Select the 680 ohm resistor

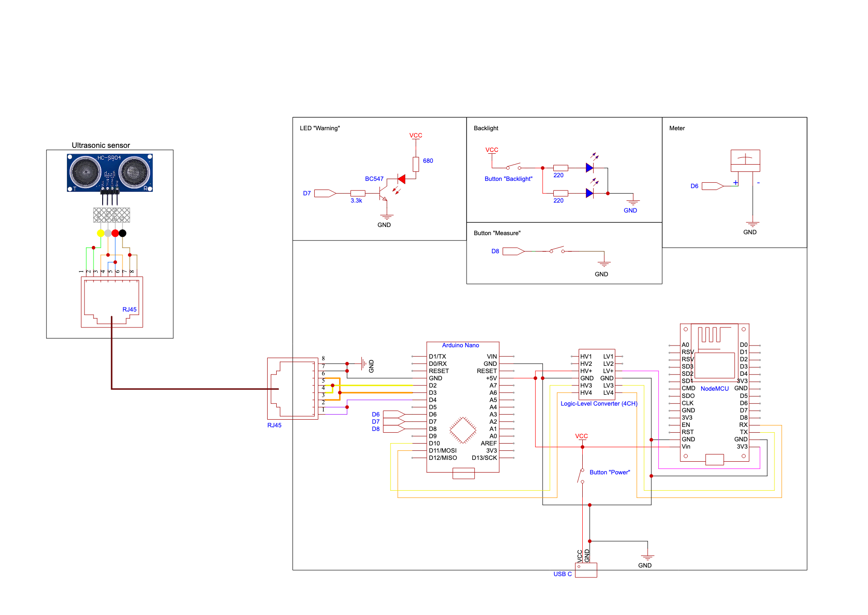tap(415, 164)
